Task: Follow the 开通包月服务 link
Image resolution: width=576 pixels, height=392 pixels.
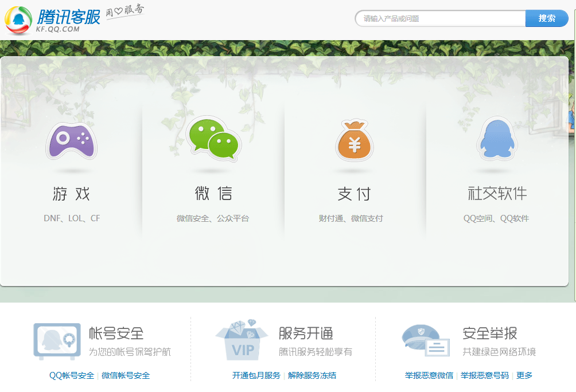Action: (x=256, y=375)
